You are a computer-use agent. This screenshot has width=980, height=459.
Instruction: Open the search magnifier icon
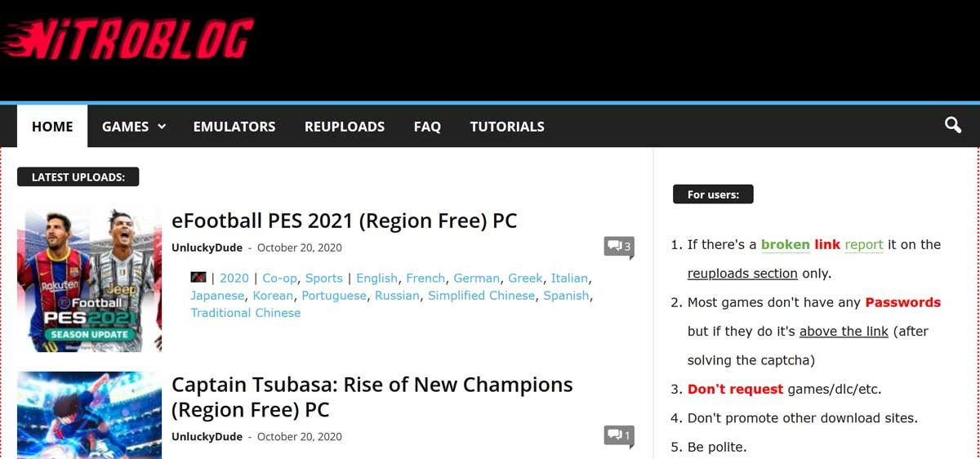953,125
